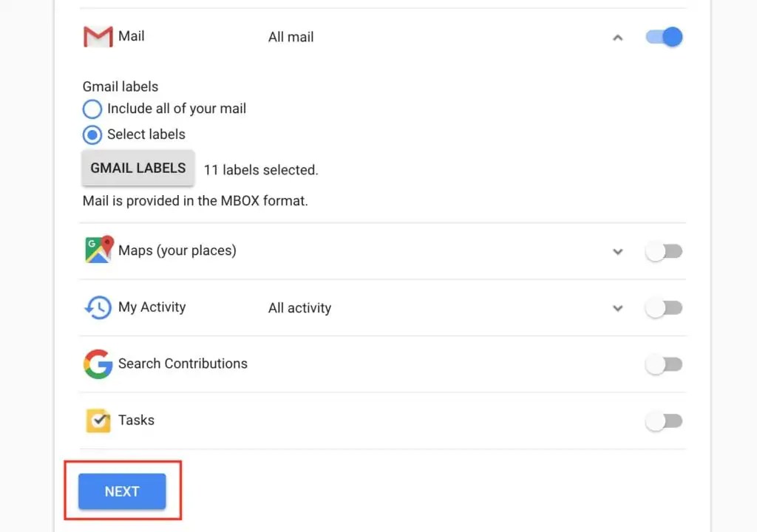Enable the Search Contributions toggle
Viewport: 757px width, 532px height.
coord(663,364)
